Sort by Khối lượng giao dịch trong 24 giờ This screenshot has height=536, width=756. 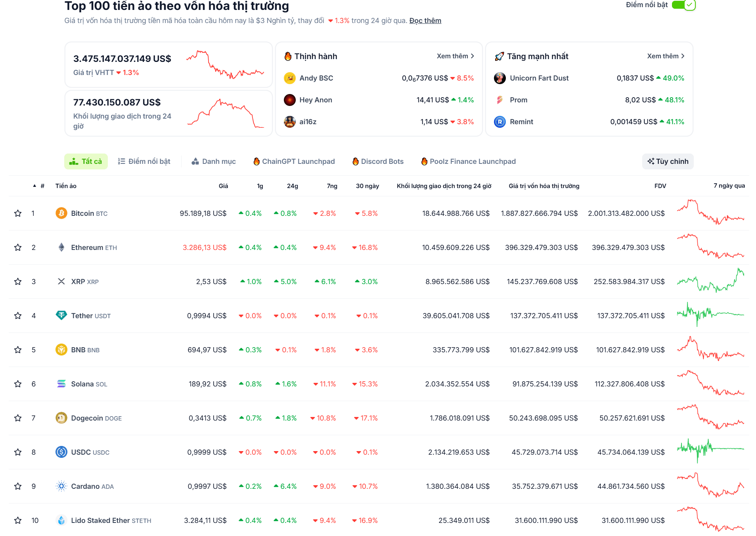point(444,186)
